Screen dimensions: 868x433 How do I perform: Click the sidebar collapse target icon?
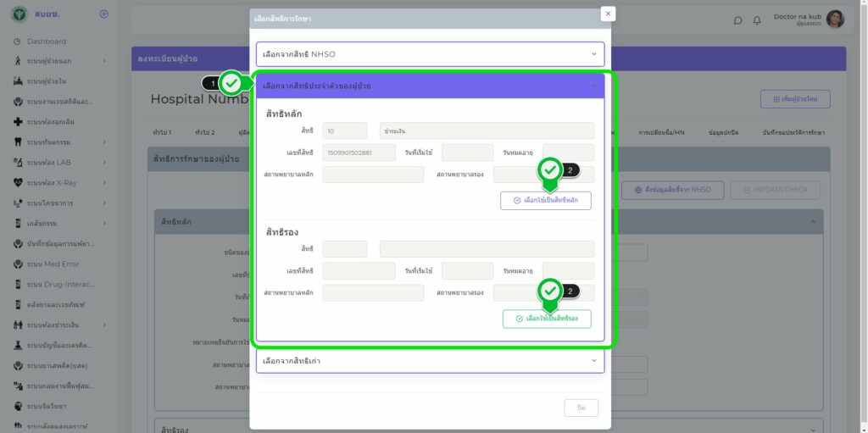(x=103, y=14)
